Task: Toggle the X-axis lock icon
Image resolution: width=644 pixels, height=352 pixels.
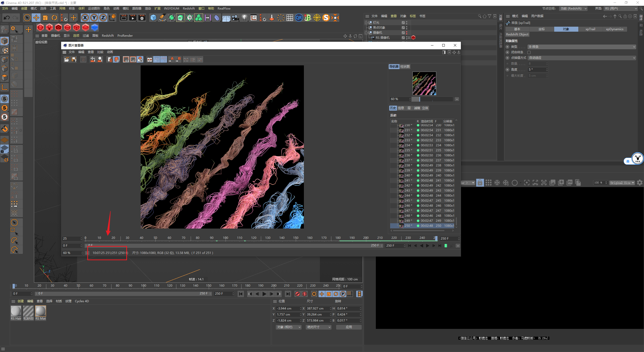Action: pos(85,18)
